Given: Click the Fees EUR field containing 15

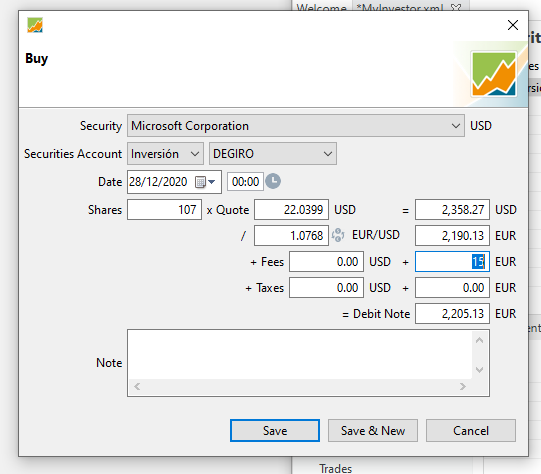Looking at the screenshot, I should pos(452,261).
